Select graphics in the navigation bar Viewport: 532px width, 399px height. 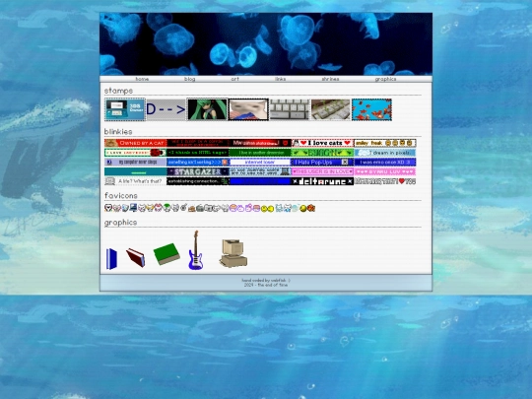point(385,79)
